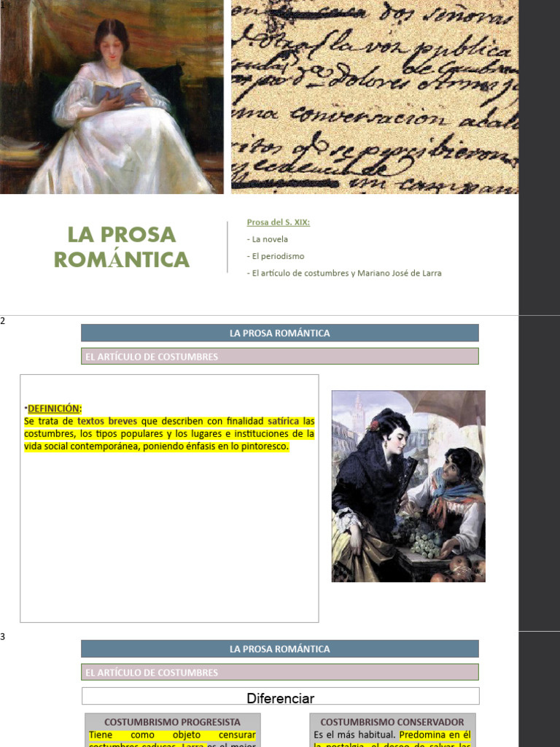Click the text 'Es el más habitual.'

[x=355, y=735]
